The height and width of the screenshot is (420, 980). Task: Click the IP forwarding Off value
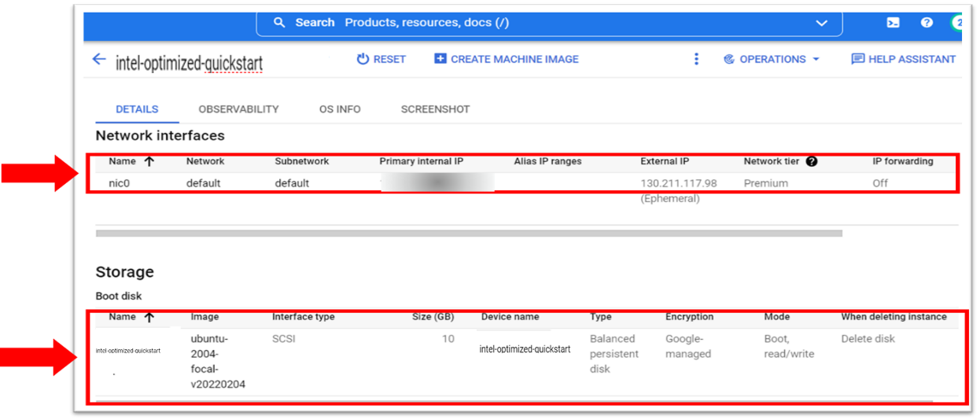(880, 183)
